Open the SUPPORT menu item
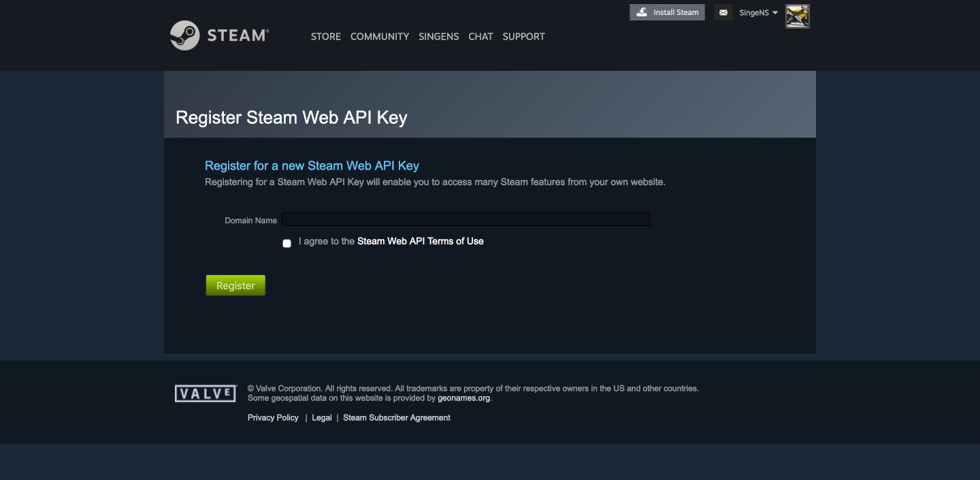The height and width of the screenshot is (480, 980). (523, 37)
